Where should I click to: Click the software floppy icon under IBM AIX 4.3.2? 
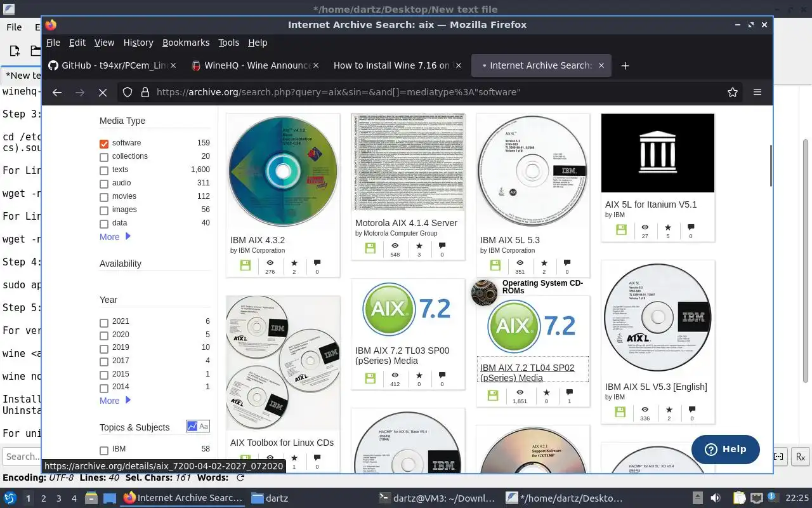(x=246, y=265)
